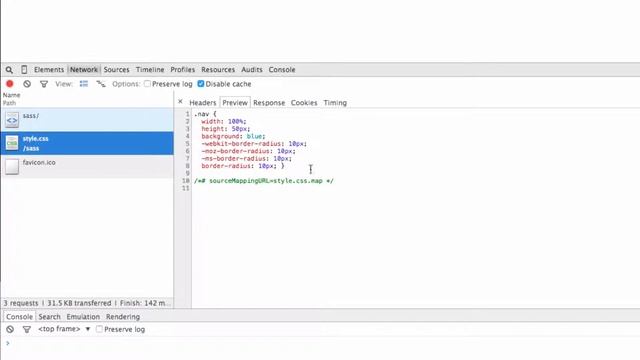Switch to the Timeline panel tab
Viewport: 640px width, 360px height.
pos(150,70)
